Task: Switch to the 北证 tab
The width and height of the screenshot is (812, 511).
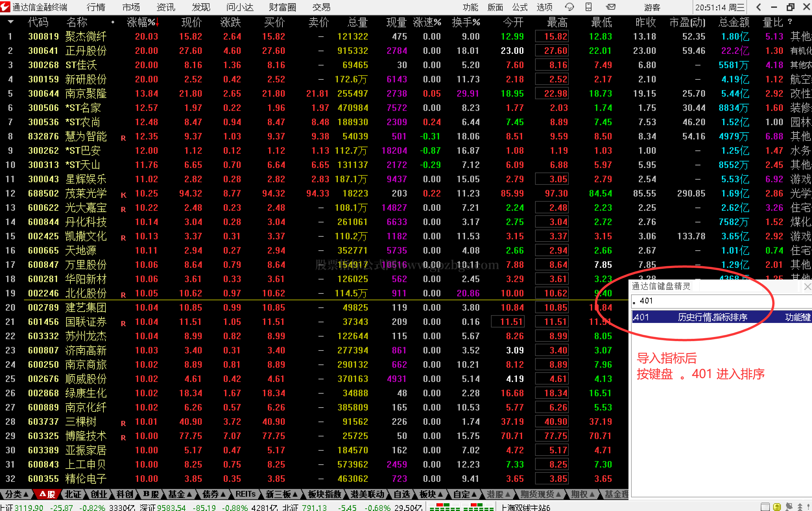Action: (73, 494)
